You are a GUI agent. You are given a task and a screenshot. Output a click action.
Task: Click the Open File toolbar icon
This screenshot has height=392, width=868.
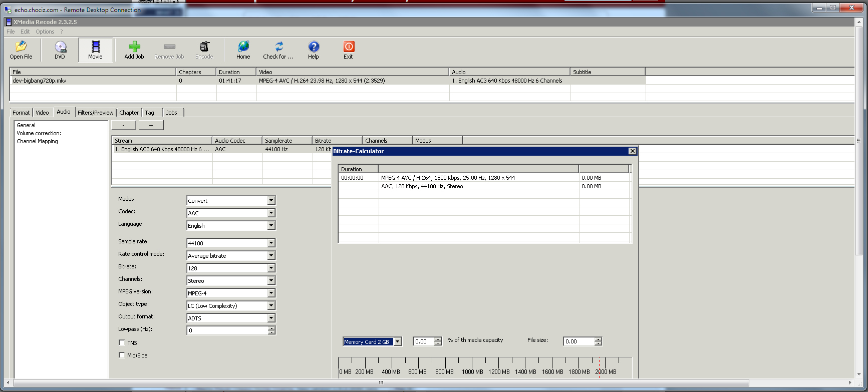[x=21, y=47]
